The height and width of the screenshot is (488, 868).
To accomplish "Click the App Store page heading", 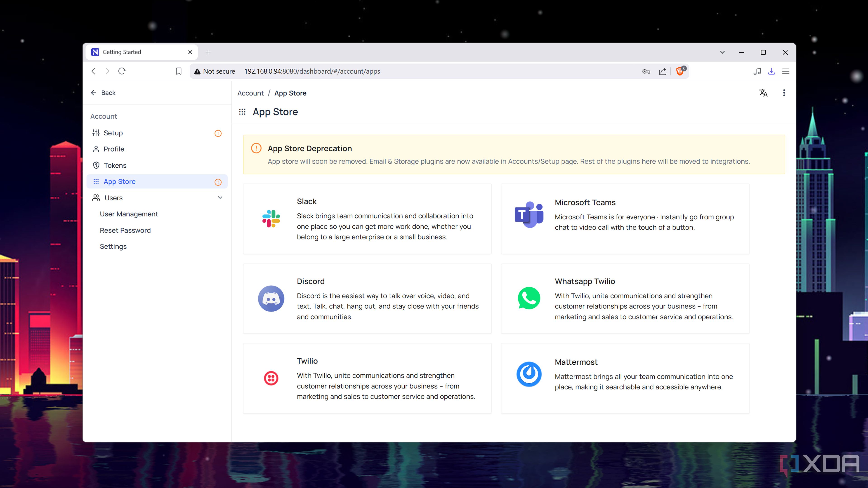I will (275, 112).
